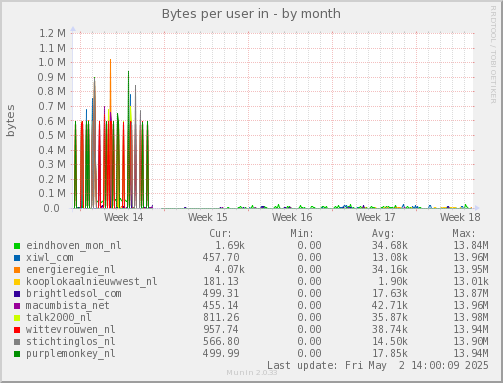
Task: Click the xiwl_com blue legend swatch
Action: [x=17, y=258]
